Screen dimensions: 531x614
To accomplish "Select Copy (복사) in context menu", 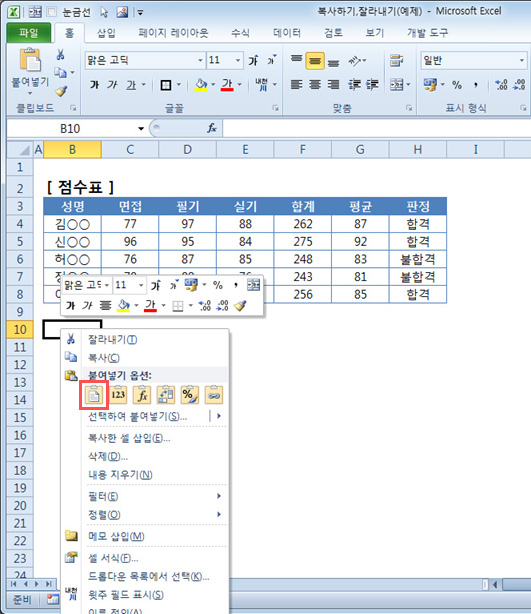I will point(145,357).
